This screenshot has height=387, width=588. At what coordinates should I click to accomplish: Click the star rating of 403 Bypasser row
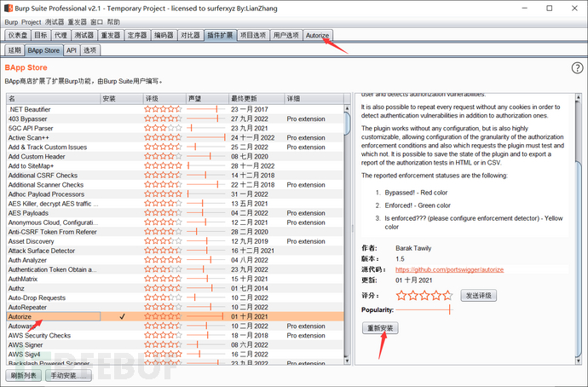pos(163,118)
